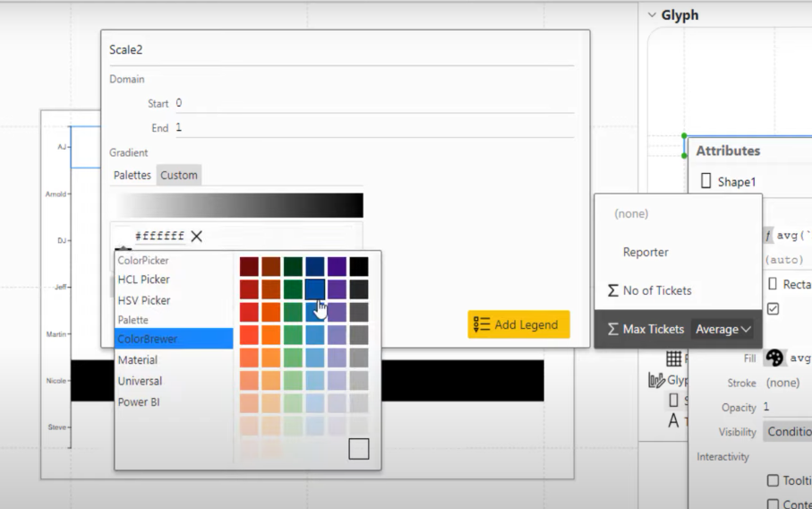812x509 pixels.
Task: Click the ColorPicker heading in picker list
Action: click(143, 260)
